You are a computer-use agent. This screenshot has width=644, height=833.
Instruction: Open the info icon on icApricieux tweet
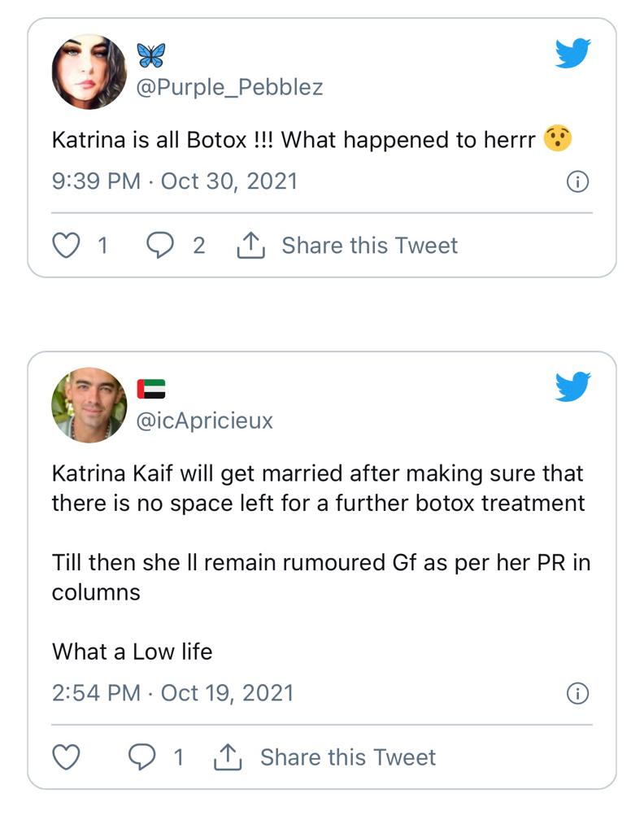(x=577, y=694)
